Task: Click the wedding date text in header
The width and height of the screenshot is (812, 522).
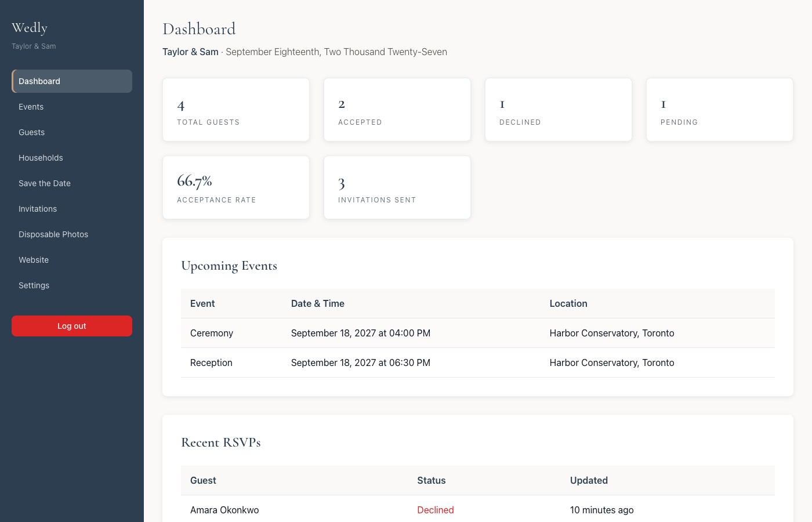Action: [336, 52]
